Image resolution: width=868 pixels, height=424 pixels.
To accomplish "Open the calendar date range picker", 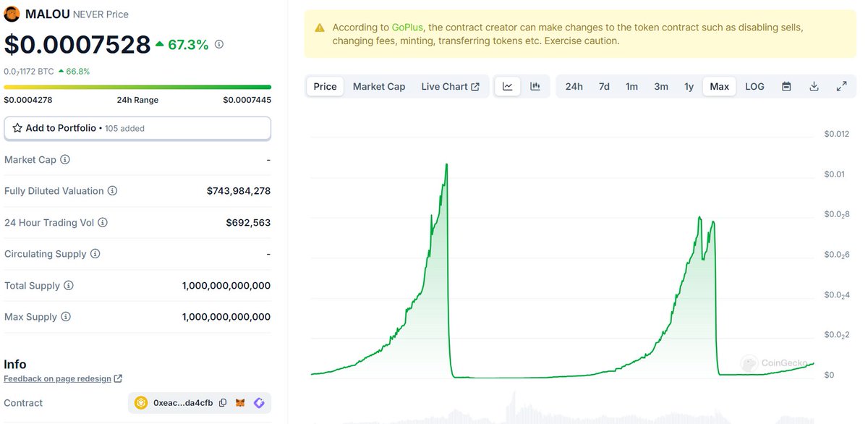I will click(x=786, y=86).
